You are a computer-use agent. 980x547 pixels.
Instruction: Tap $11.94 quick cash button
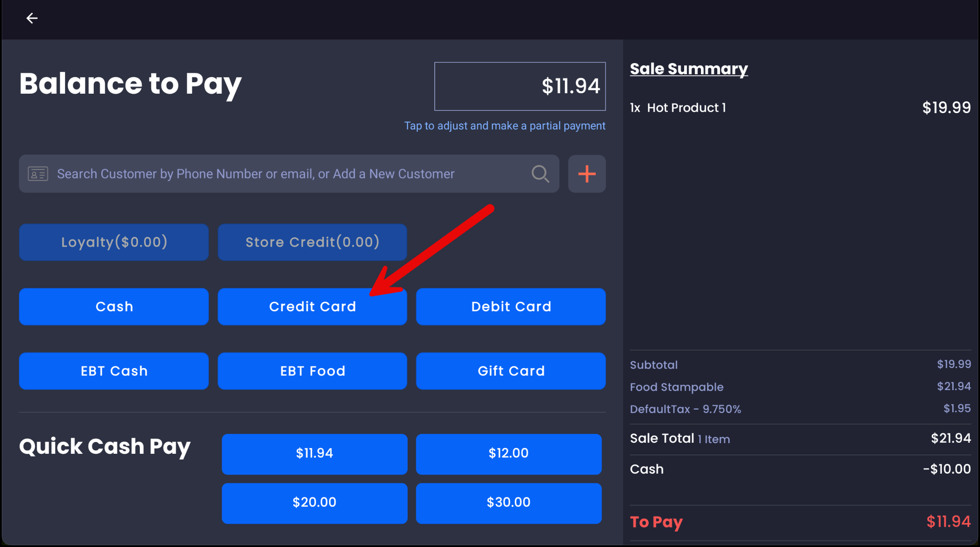314,454
